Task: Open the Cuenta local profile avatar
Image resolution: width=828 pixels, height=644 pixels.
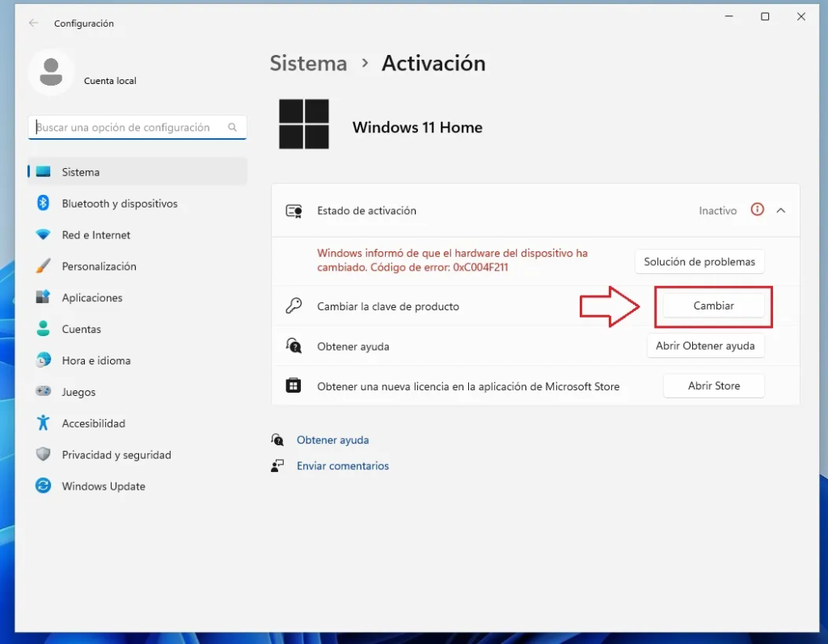Action: point(51,72)
